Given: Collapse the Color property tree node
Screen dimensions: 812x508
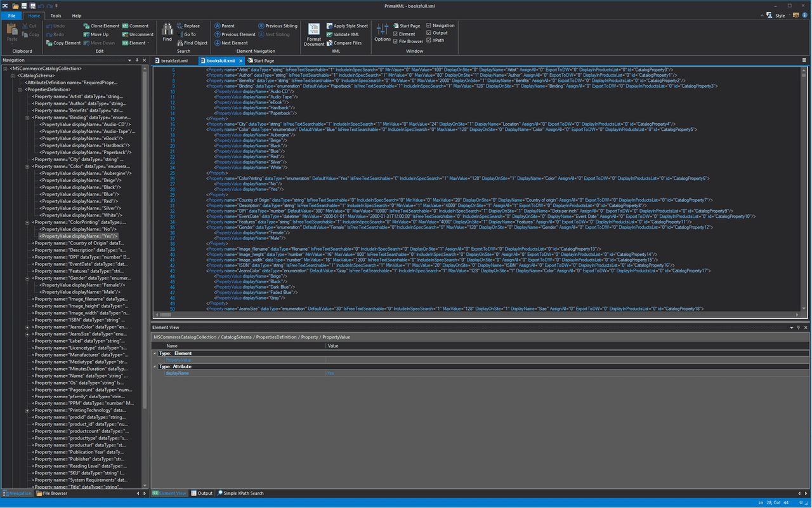Looking at the screenshot, I should point(27,166).
